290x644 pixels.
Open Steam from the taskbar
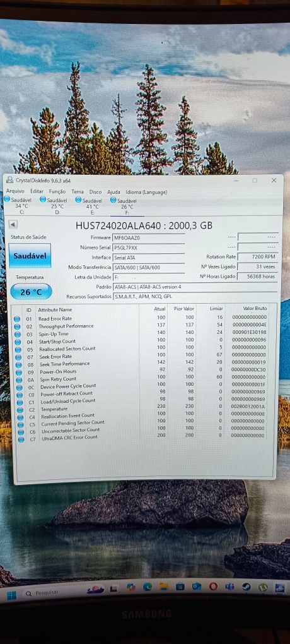(x=246, y=587)
